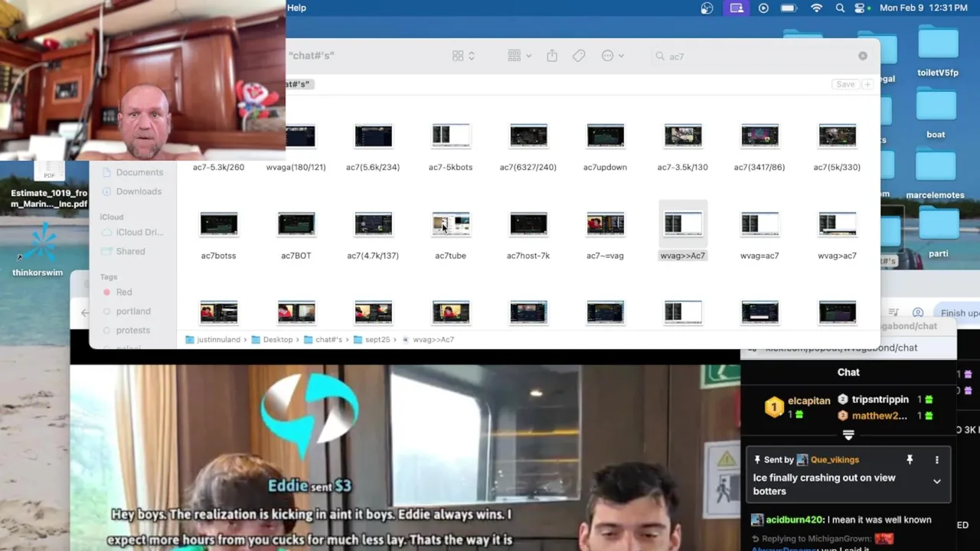Select the "chat#'s" search scope token
Viewport: 980px width, 551px height.
(298, 84)
